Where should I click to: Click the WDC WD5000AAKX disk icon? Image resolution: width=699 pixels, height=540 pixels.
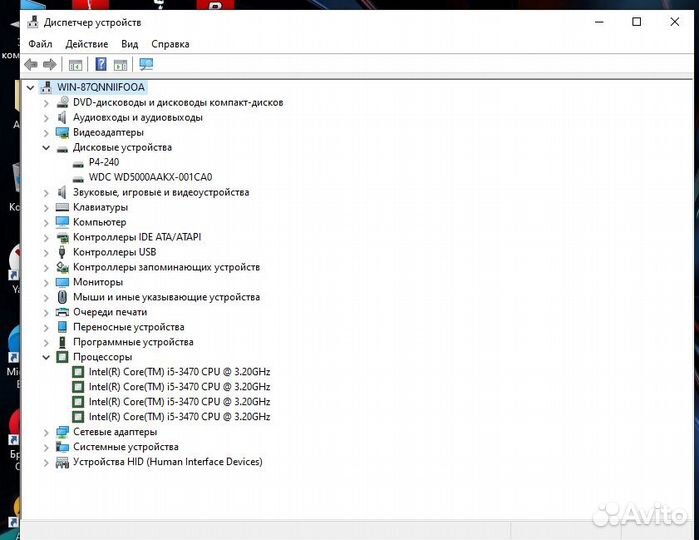point(78,178)
